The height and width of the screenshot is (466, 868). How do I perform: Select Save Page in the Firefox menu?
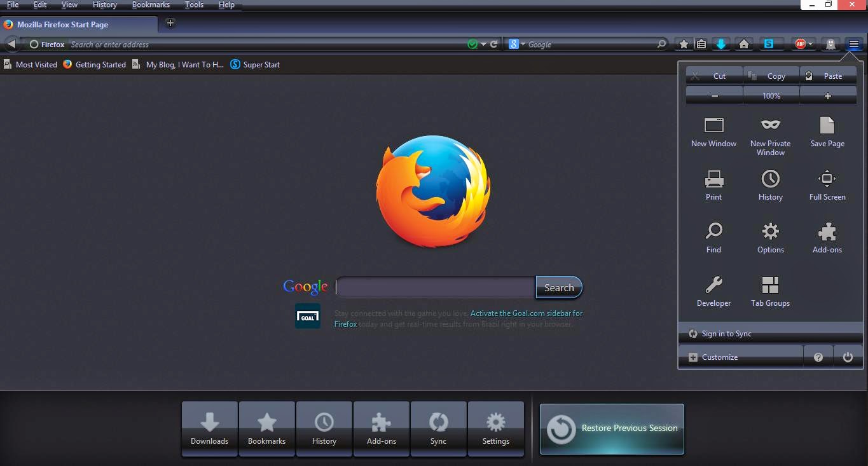(827, 130)
